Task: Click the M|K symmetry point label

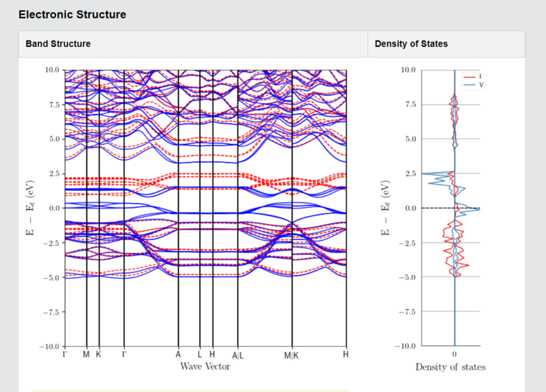Action: (x=291, y=355)
